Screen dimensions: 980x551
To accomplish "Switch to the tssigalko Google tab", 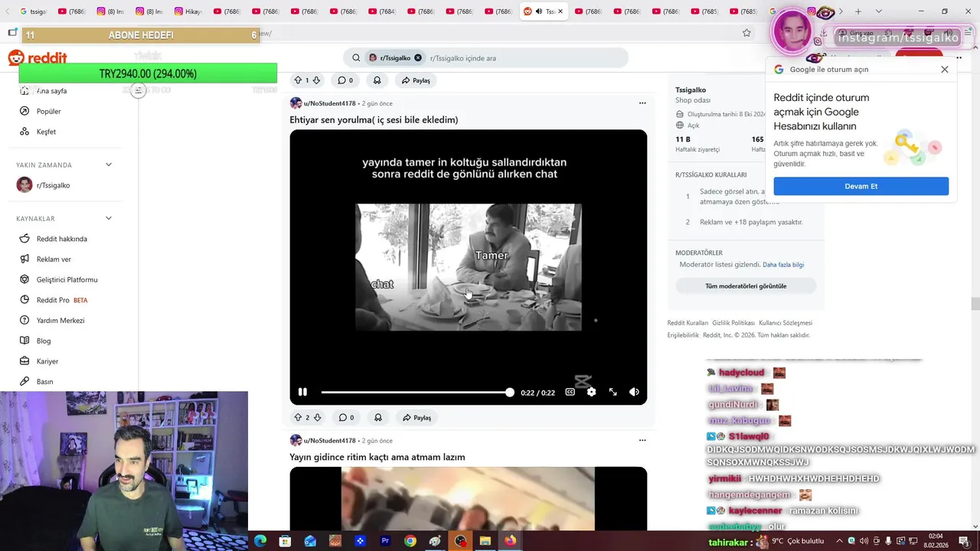I will pyautogui.click(x=33, y=11).
